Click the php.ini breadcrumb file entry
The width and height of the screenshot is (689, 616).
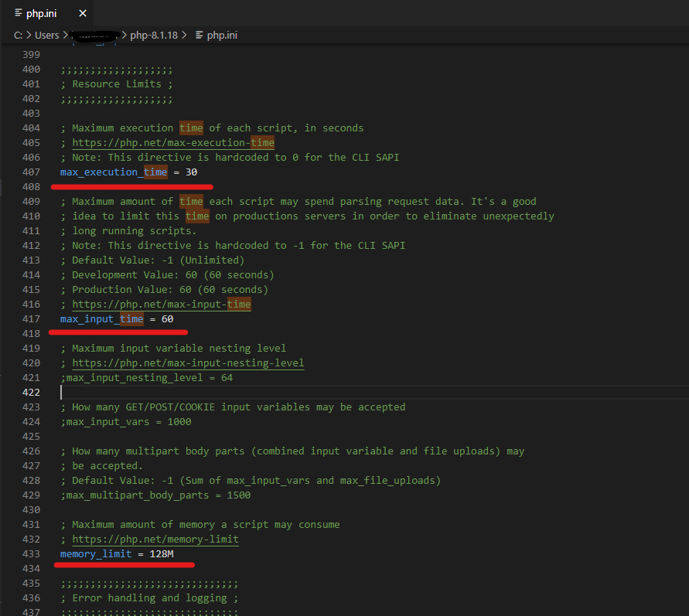pyautogui.click(x=222, y=35)
